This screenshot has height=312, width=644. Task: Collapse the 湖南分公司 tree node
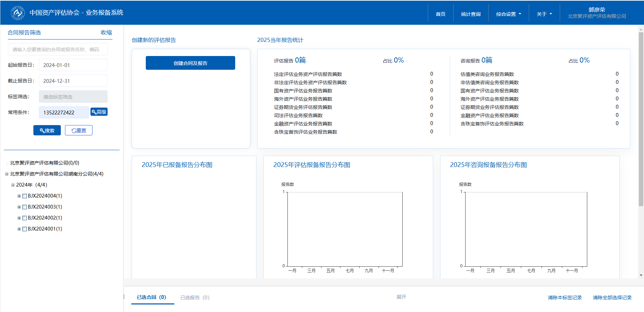[7, 174]
